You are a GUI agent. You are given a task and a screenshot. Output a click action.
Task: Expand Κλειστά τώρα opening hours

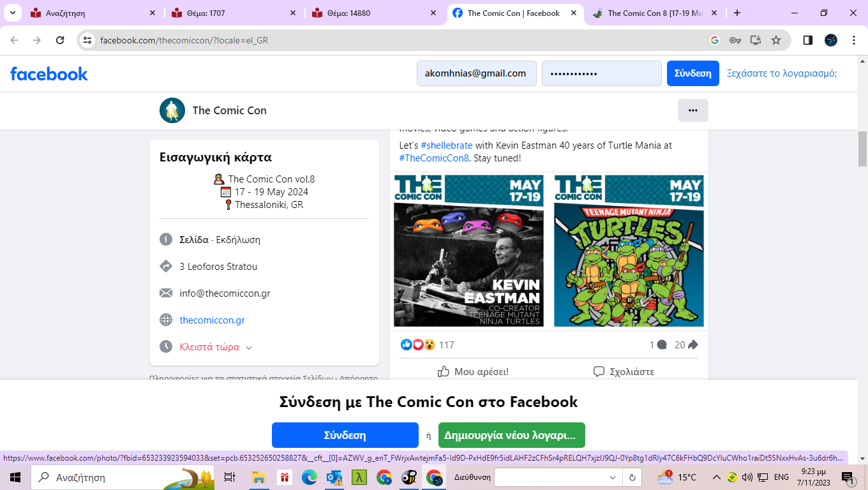216,347
